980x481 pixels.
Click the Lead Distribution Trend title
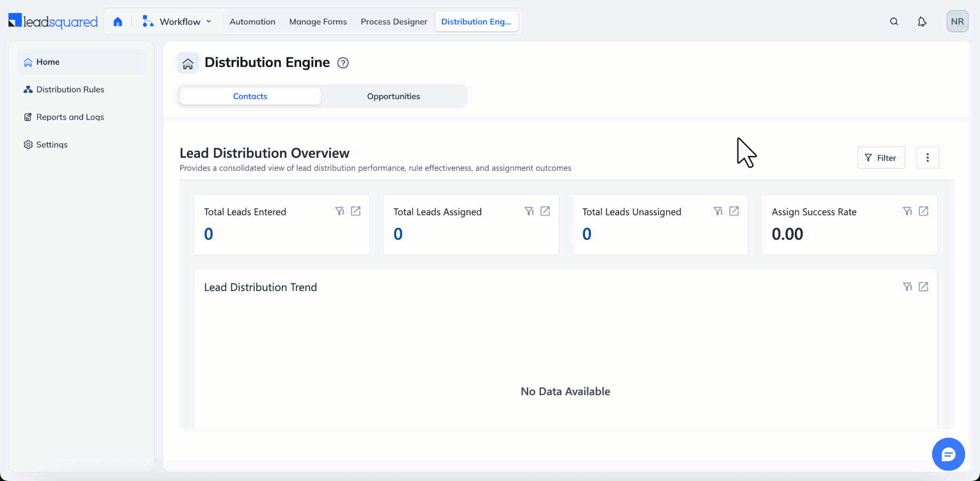click(260, 287)
